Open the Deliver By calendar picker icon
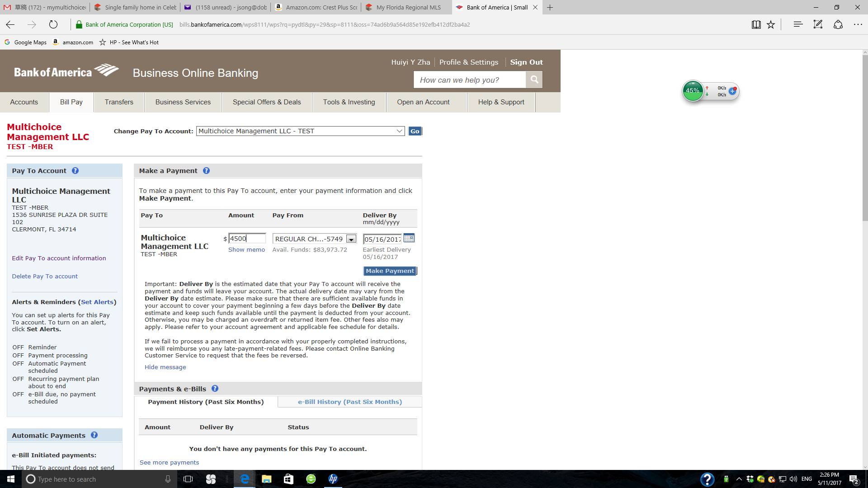The image size is (868, 488). (x=409, y=238)
